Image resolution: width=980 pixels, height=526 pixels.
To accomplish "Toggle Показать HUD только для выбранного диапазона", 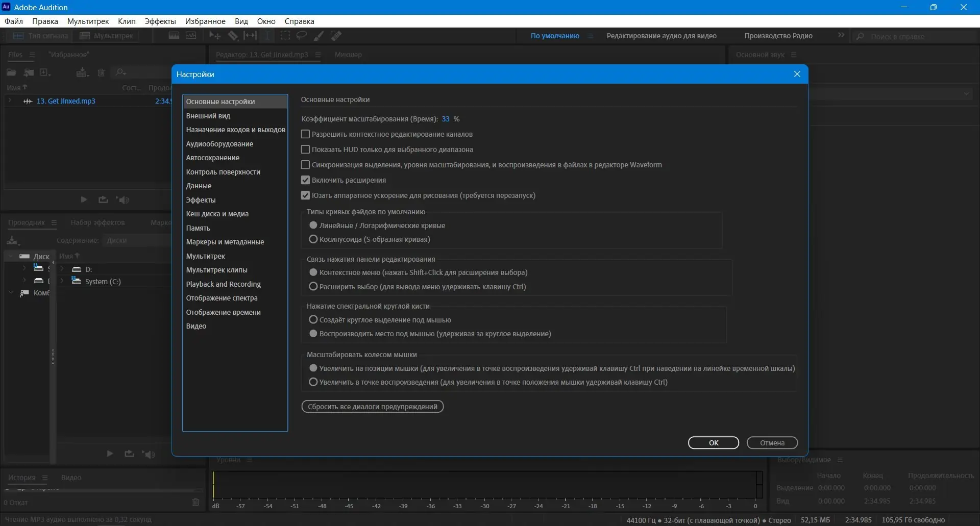I will (x=305, y=149).
